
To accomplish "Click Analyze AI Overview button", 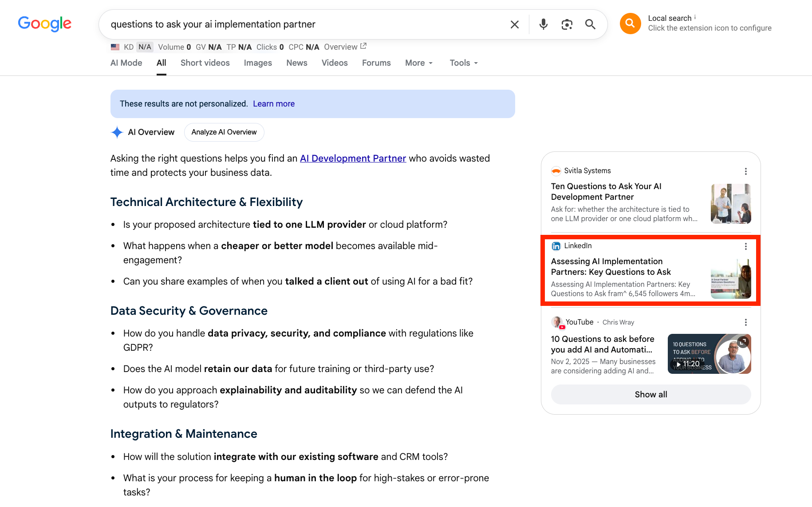I will click(x=224, y=132).
